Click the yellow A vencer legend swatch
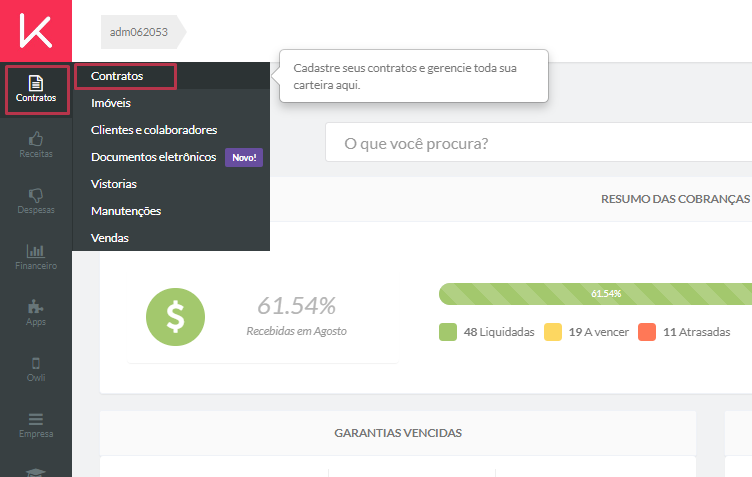The image size is (752, 477). point(552,332)
